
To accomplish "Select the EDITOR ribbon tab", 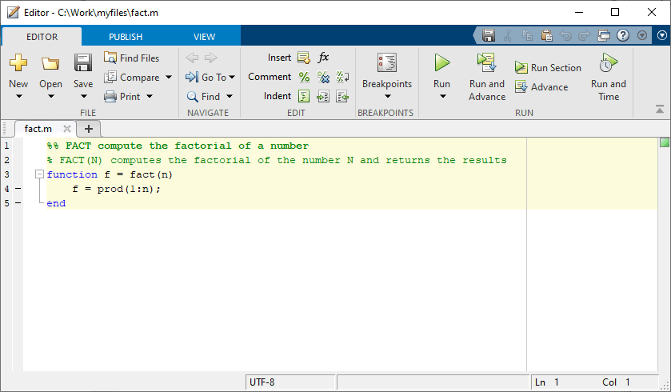I will [x=42, y=37].
